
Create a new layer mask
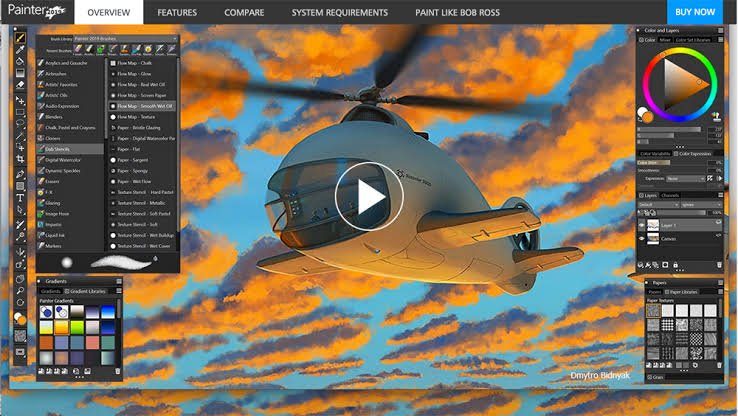665,265
